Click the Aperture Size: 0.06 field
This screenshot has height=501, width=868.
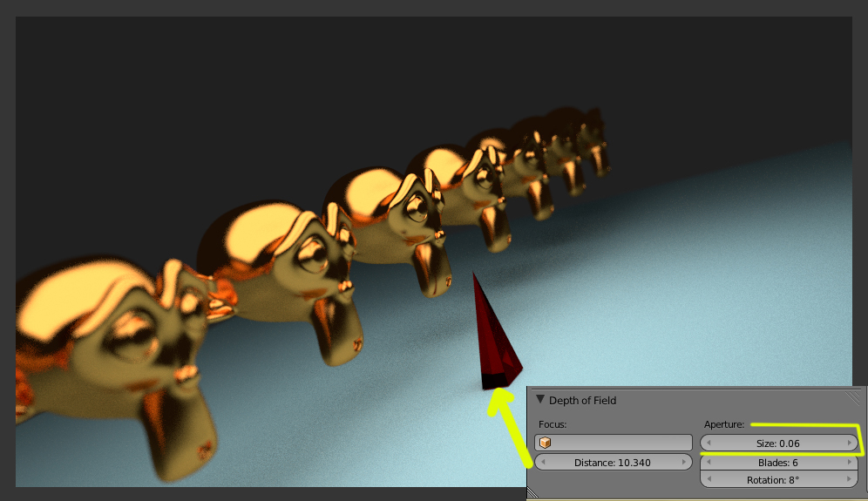point(779,443)
